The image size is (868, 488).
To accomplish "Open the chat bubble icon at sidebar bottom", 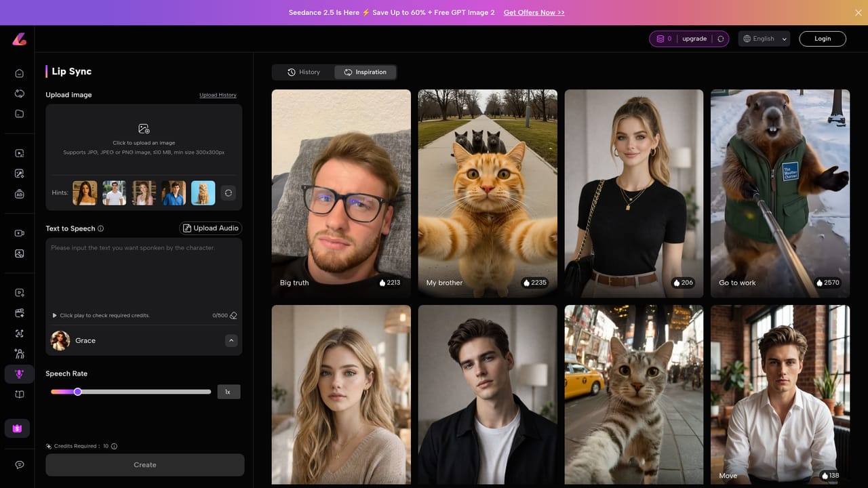I will coord(19,465).
